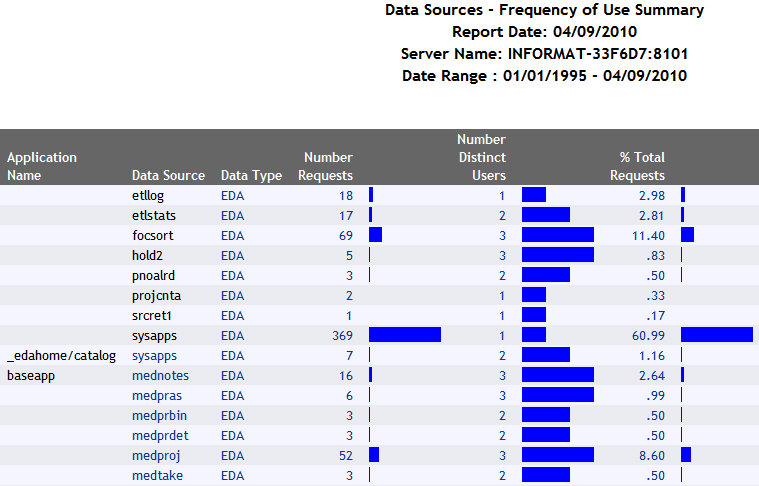Click the 2.98 percent total requests value

click(x=652, y=196)
